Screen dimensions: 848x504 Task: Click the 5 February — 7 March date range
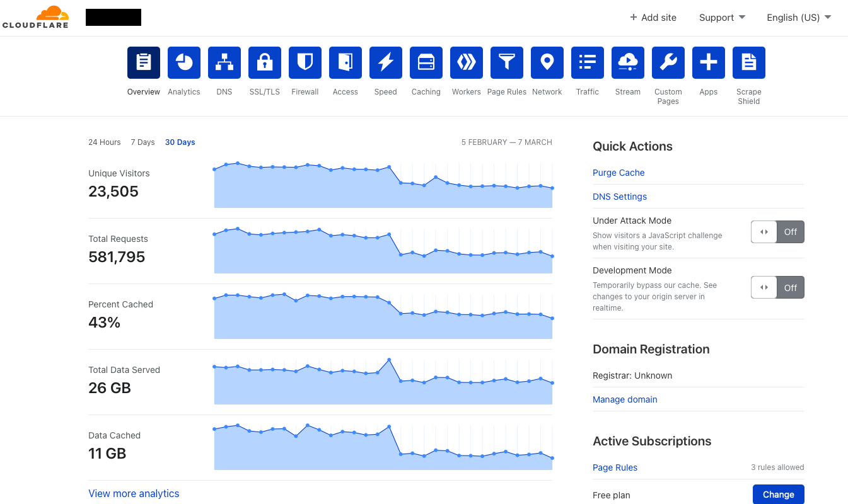click(x=507, y=142)
